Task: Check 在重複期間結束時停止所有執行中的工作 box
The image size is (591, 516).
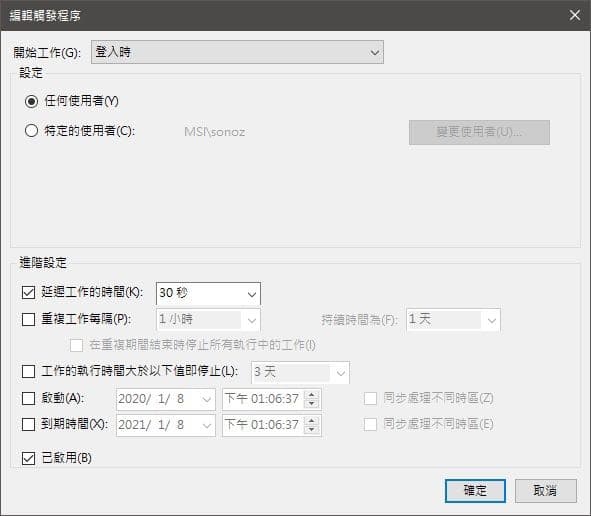Action: [77, 345]
